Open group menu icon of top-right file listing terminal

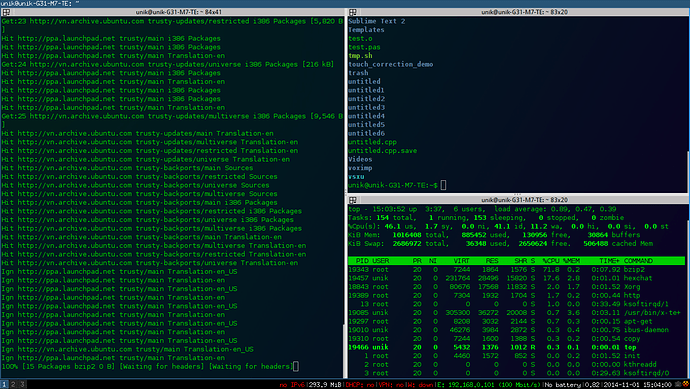click(352, 12)
